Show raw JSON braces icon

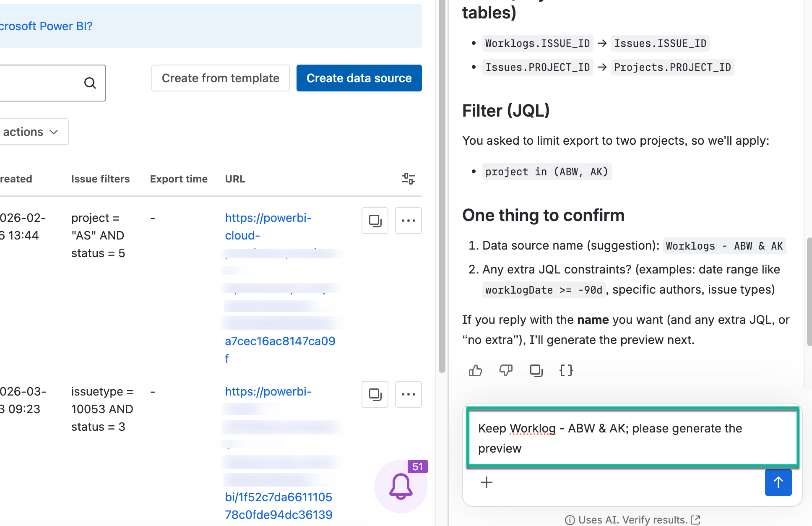pos(566,370)
